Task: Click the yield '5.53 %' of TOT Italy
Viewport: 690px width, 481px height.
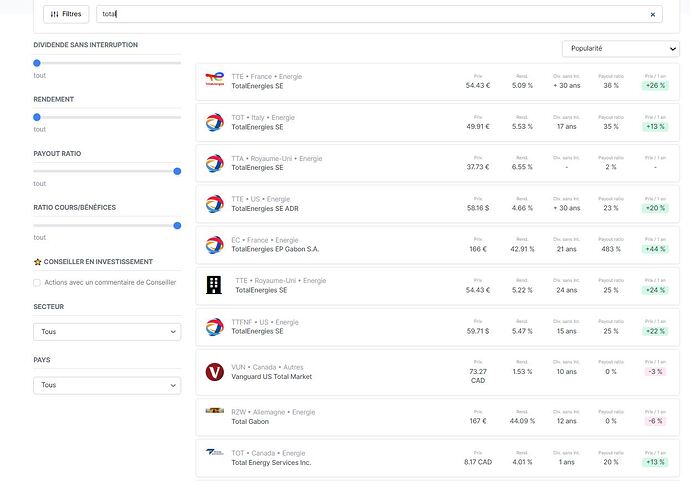Action: (522, 127)
